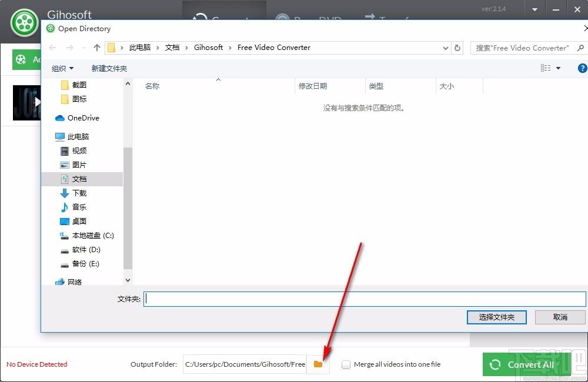This screenshot has height=382, width=588.
Task: Click the 取消 button
Action: [x=560, y=317]
